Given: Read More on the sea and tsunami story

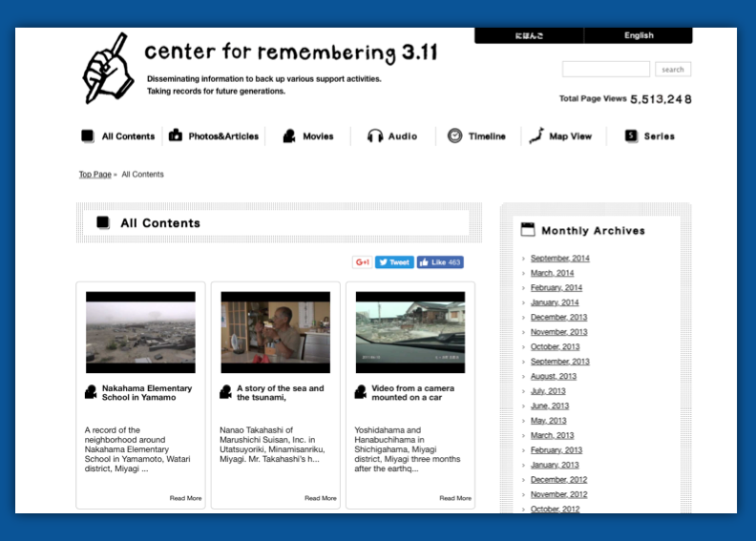Looking at the screenshot, I should click(321, 498).
